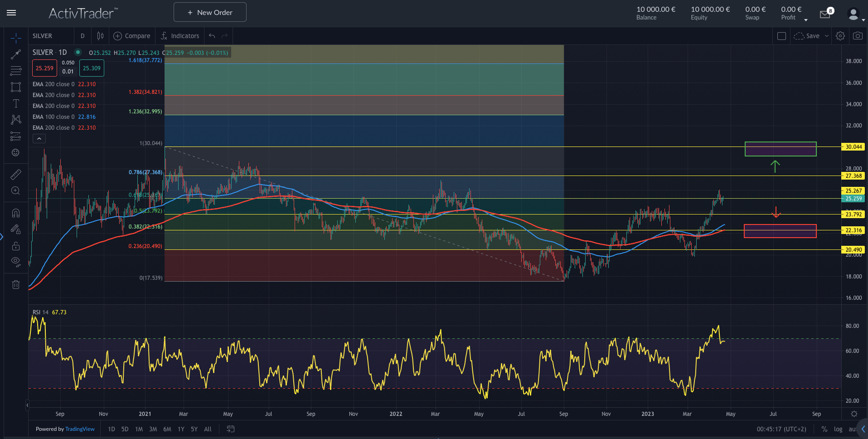This screenshot has width=868, height=439.
Task: Select the Text annotation tool
Action: pos(16,103)
